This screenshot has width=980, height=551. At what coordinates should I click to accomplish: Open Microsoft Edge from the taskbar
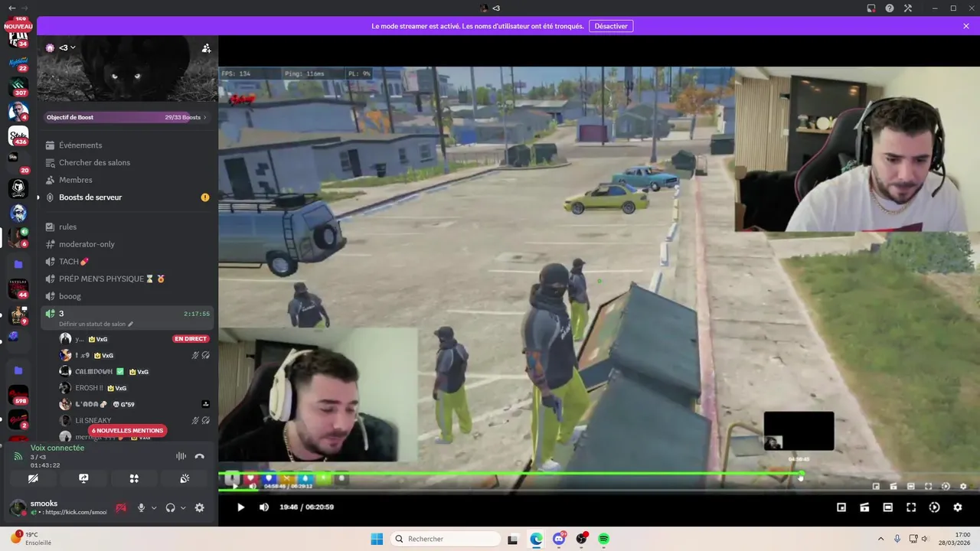coord(536,539)
